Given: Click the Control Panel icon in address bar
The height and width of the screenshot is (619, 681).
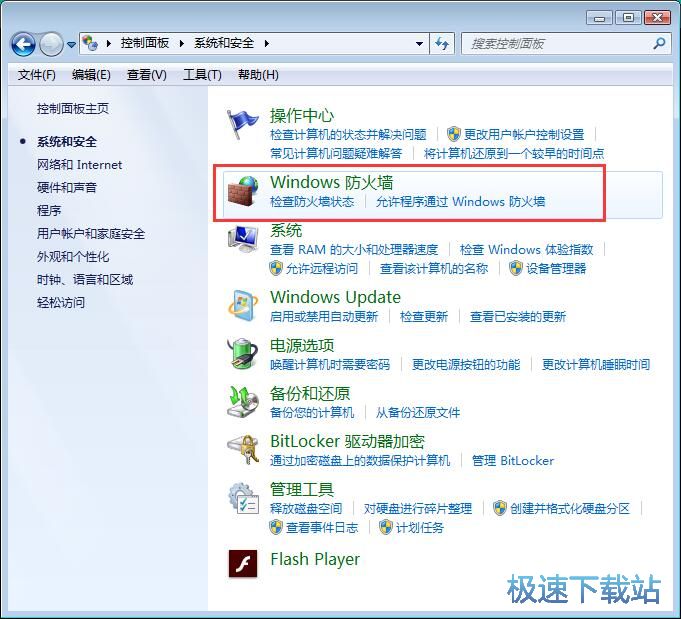Looking at the screenshot, I should pyautogui.click(x=90, y=43).
